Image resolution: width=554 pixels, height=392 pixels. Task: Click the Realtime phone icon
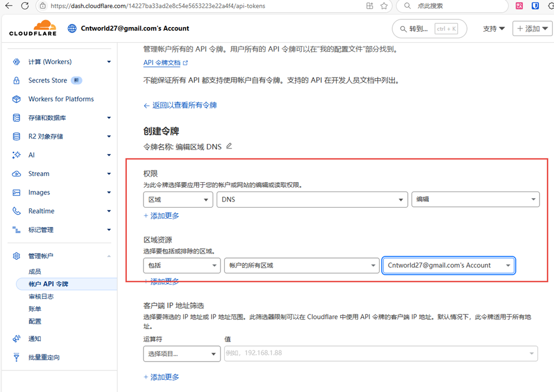pyautogui.click(x=16, y=211)
